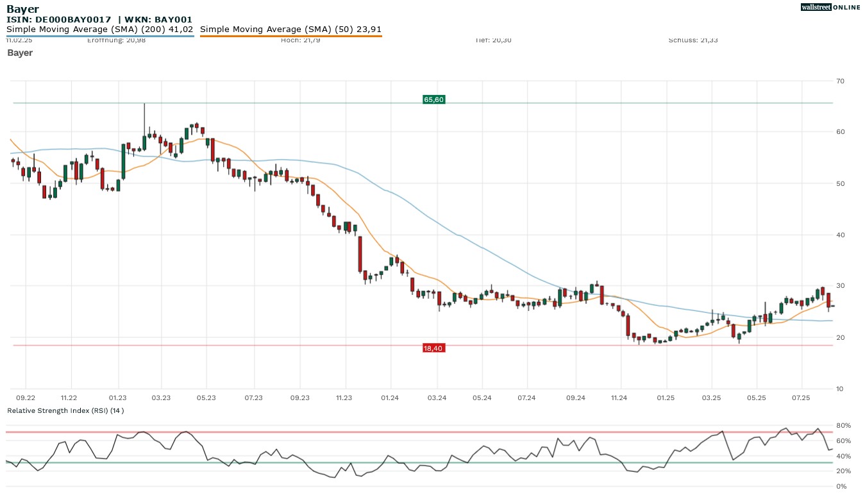Click the time axis label 01.24
This screenshot has width=865, height=504.
click(390, 398)
